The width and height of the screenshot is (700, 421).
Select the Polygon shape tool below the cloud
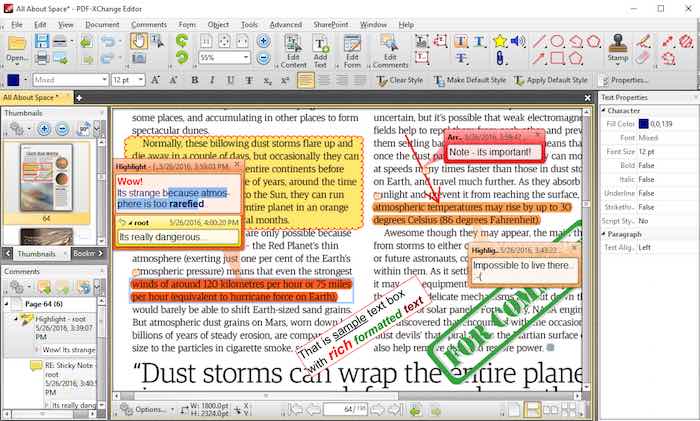575,58
